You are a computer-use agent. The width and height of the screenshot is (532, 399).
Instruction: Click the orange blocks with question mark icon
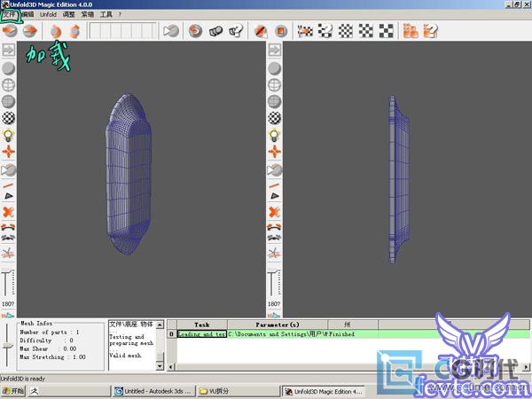(431, 31)
